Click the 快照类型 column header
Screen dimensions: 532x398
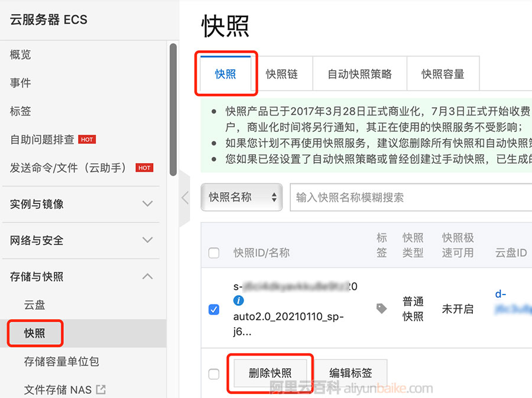click(413, 245)
